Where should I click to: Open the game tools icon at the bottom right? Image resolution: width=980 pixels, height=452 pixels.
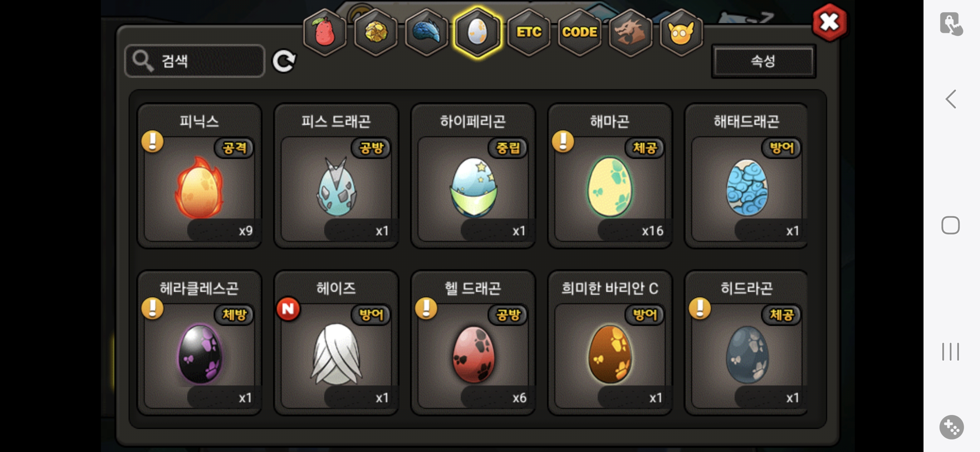(951, 427)
